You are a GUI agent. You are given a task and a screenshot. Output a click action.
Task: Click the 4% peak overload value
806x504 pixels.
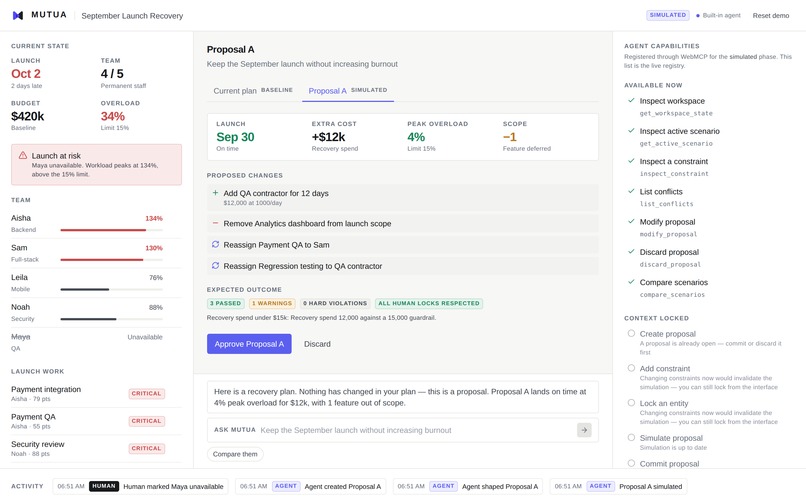click(416, 137)
